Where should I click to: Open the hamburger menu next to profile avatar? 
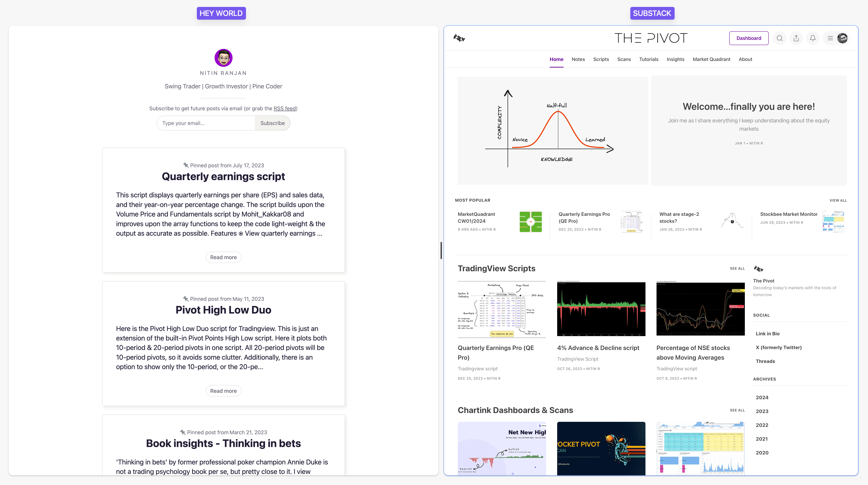[830, 38]
